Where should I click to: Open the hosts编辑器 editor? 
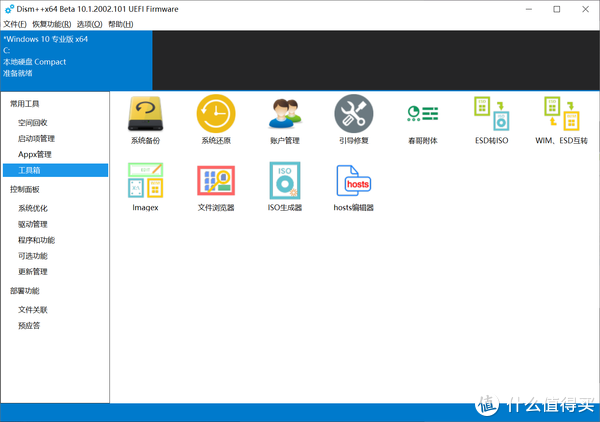[x=354, y=187]
